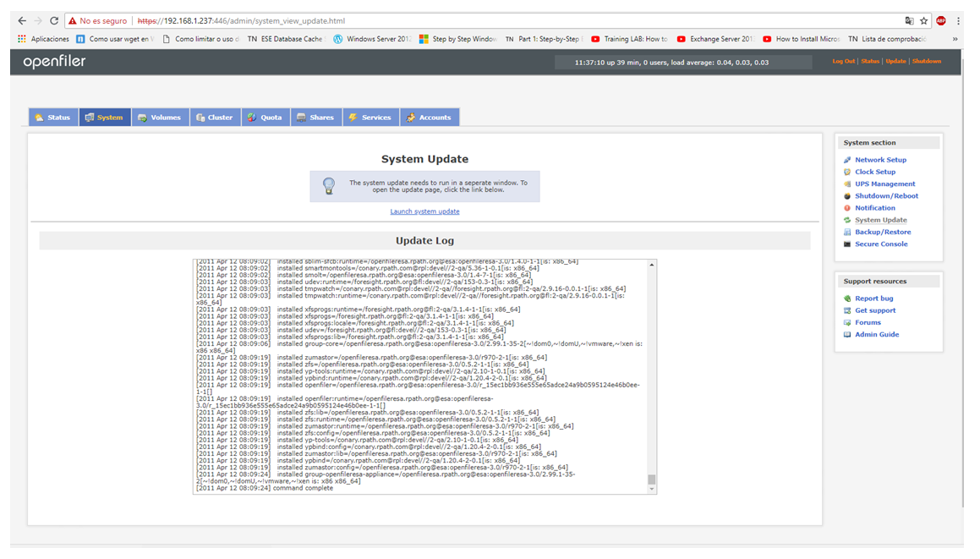
Task: Open 'Training LAB: How to' bookmark
Action: point(629,39)
